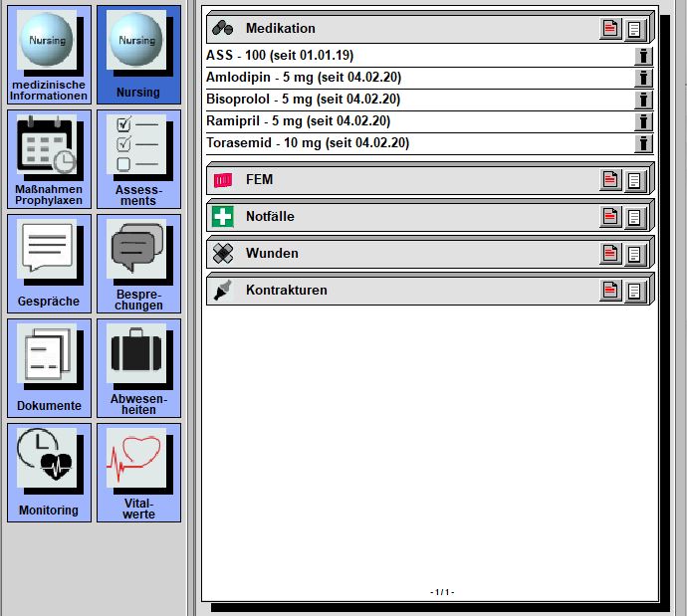Click the red FEM icon

[x=223, y=180]
